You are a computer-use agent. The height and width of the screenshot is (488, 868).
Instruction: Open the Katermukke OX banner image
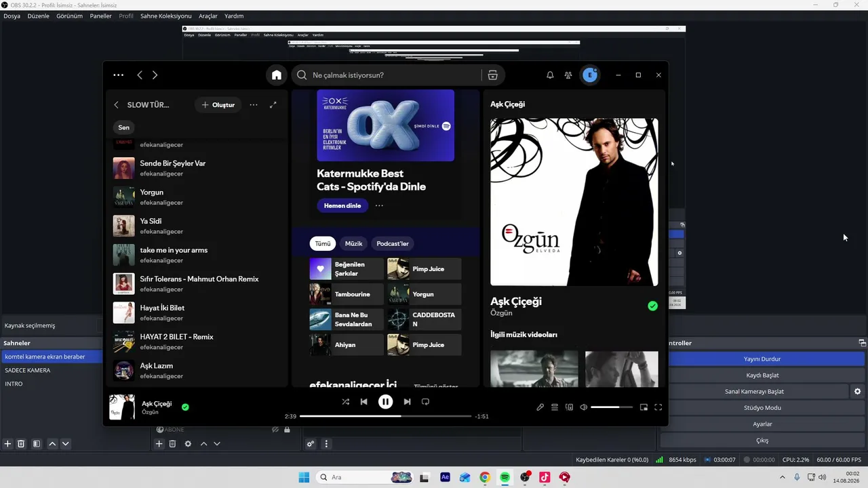click(385, 125)
